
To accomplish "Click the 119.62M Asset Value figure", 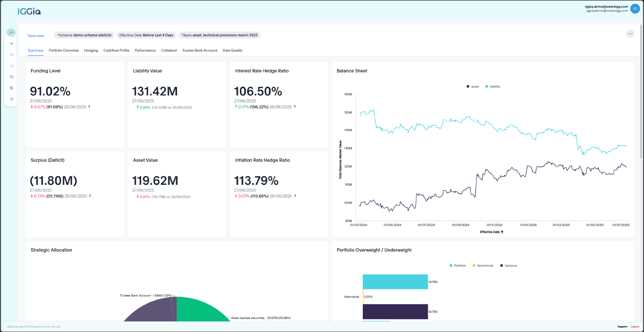I will click(x=155, y=180).
